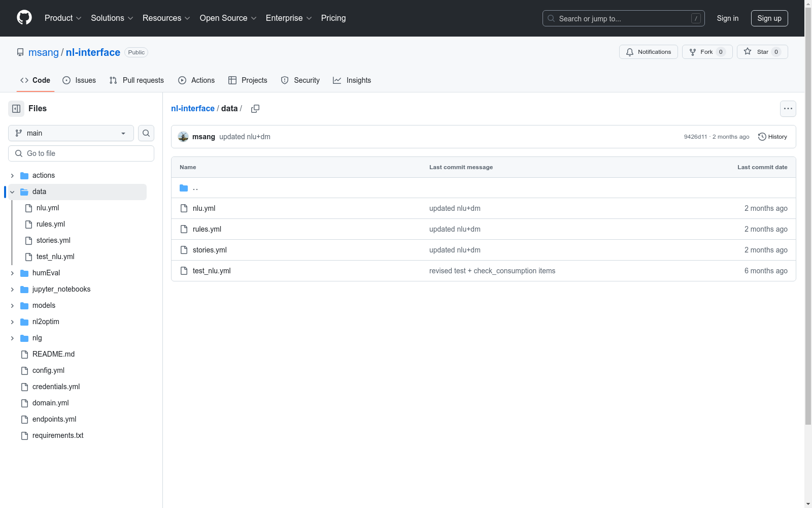The height and width of the screenshot is (508, 812).
Task: Click the humEval folder icon
Action: [24, 273]
